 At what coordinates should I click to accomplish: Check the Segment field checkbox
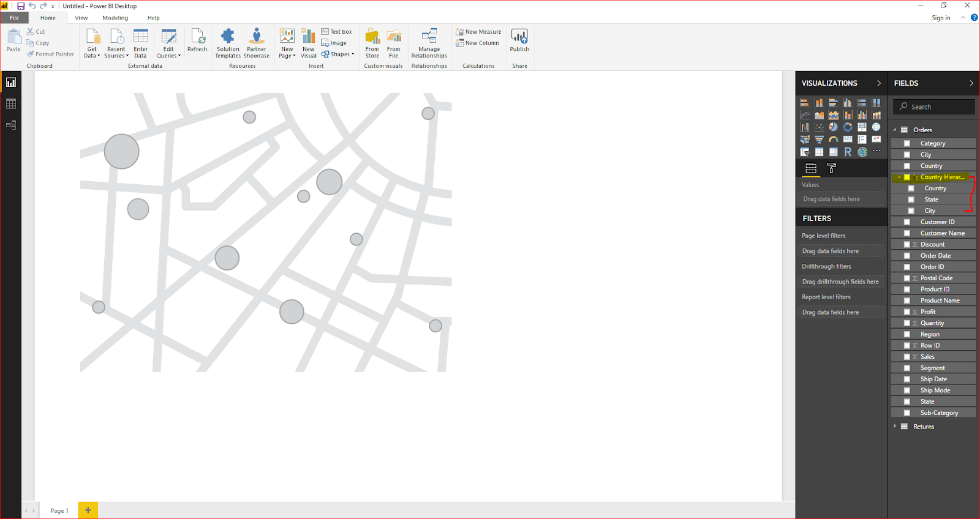pyautogui.click(x=907, y=368)
